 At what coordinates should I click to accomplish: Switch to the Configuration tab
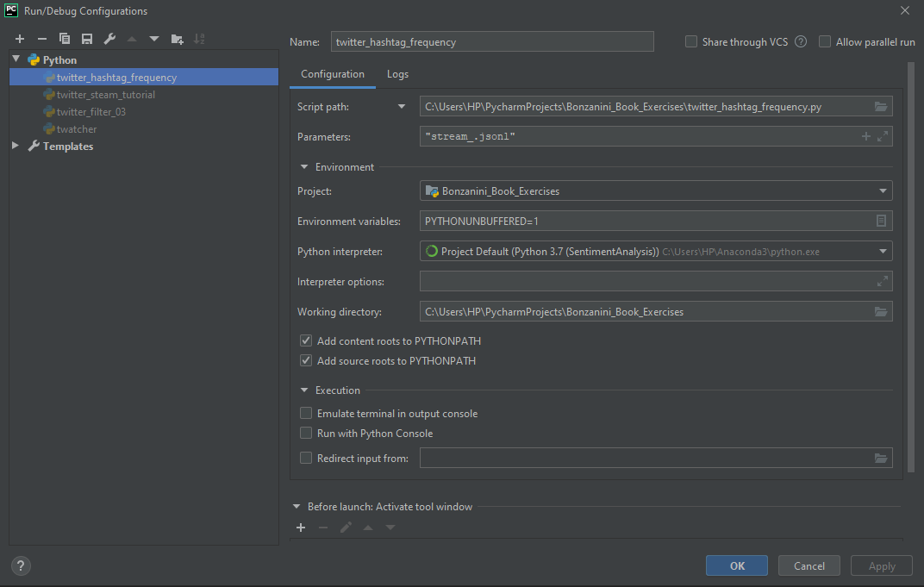(333, 74)
